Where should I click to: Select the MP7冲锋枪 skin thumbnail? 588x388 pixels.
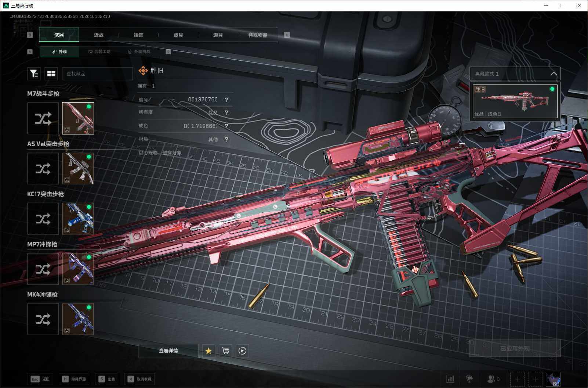tap(78, 269)
